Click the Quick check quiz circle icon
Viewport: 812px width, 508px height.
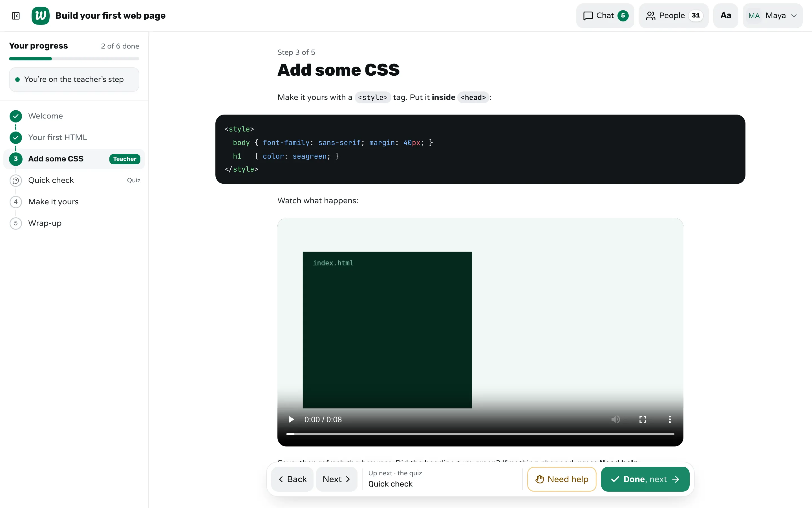[16, 181]
